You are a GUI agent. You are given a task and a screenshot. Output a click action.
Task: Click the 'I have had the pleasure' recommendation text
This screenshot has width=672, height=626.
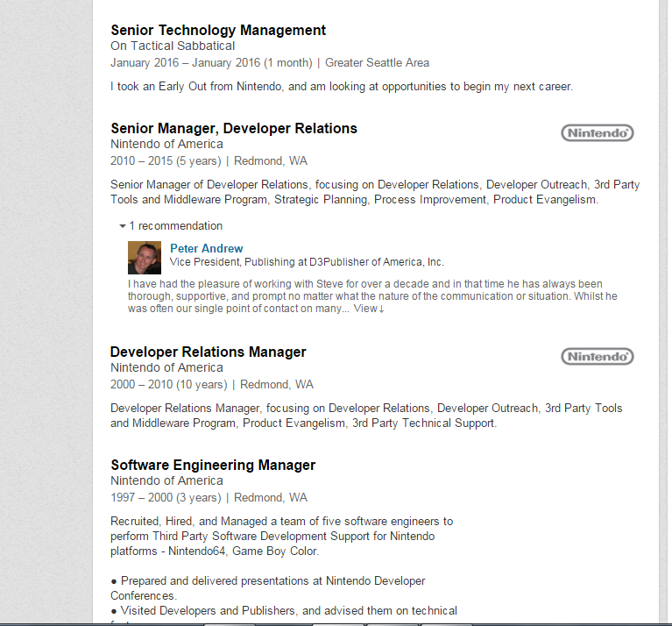click(x=372, y=296)
